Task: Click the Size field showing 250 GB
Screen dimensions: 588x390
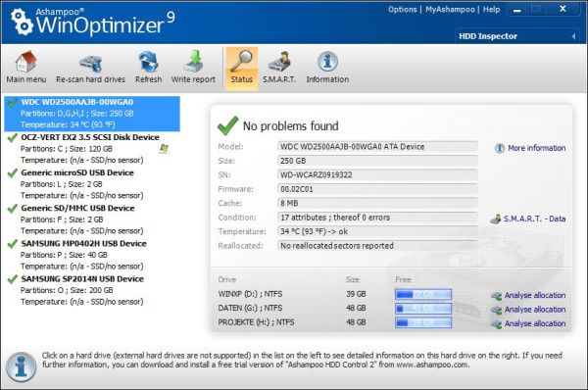Action: tap(377, 161)
